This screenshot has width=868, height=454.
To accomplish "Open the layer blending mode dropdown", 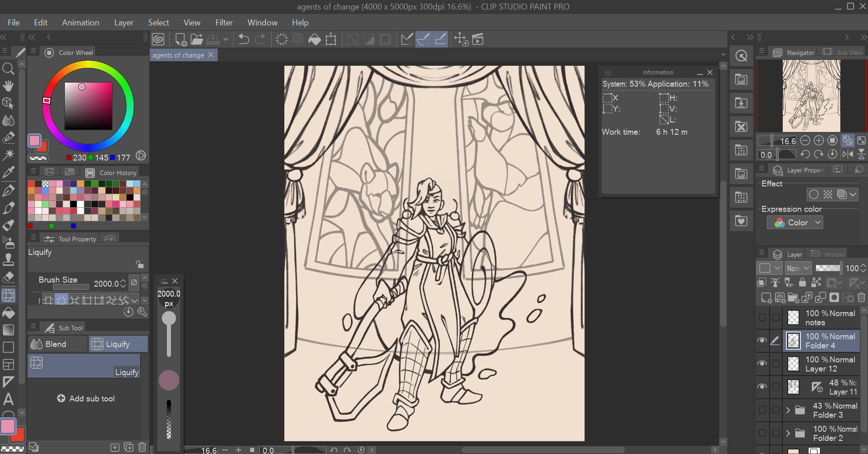I will click(798, 268).
